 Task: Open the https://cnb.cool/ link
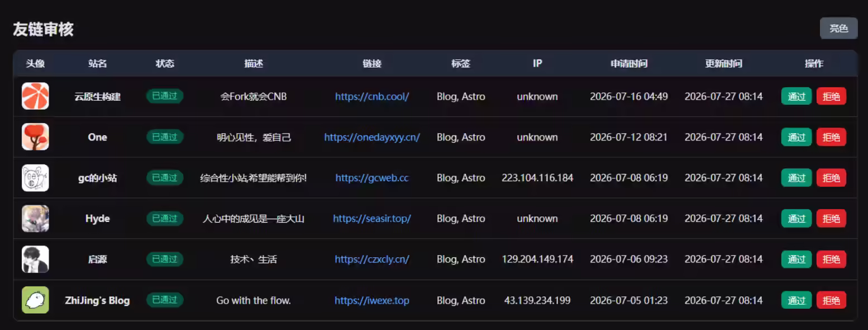(x=372, y=96)
